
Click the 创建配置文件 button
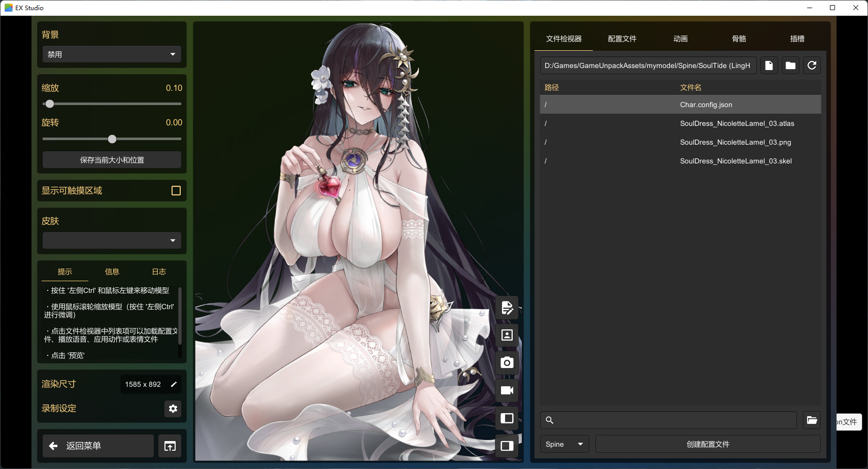708,444
